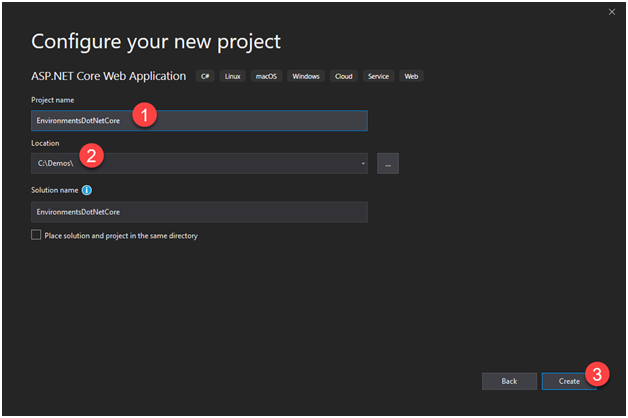Click the Service project type tag
This screenshot has height=418, width=628.
tap(378, 76)
